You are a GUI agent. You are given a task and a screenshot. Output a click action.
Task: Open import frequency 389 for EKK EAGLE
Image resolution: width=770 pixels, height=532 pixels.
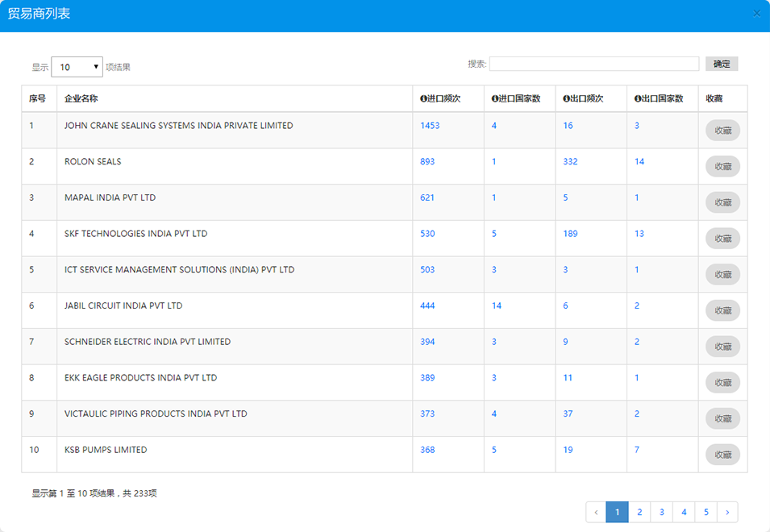coord(427,378)
